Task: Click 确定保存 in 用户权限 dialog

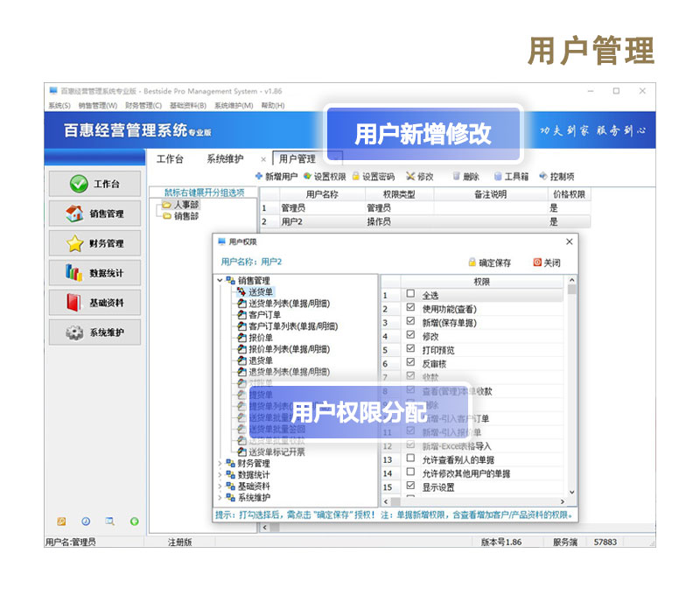Action: [x=490, y=262]
